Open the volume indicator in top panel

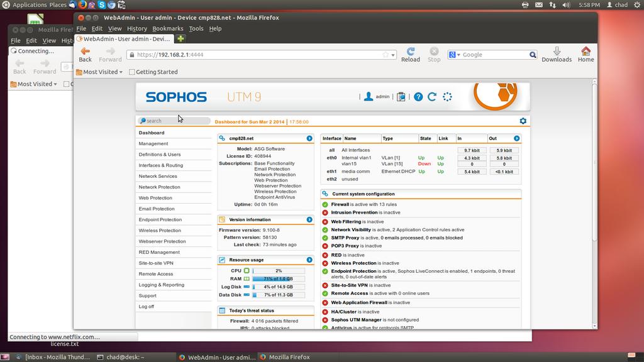click(566, 5)
